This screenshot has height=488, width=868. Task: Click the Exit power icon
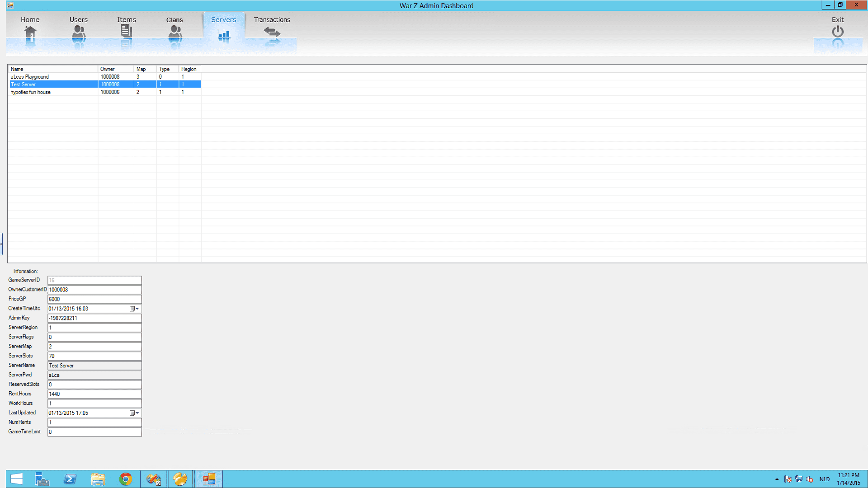838,31
